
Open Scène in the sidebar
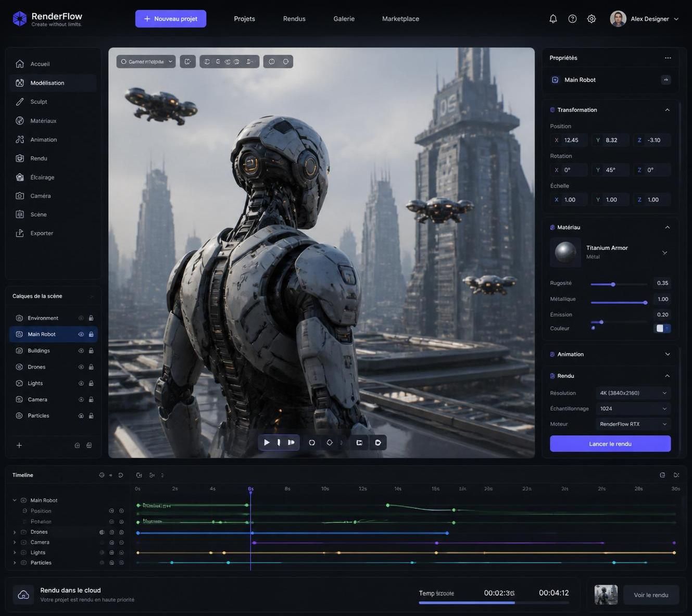coord(53,215)
